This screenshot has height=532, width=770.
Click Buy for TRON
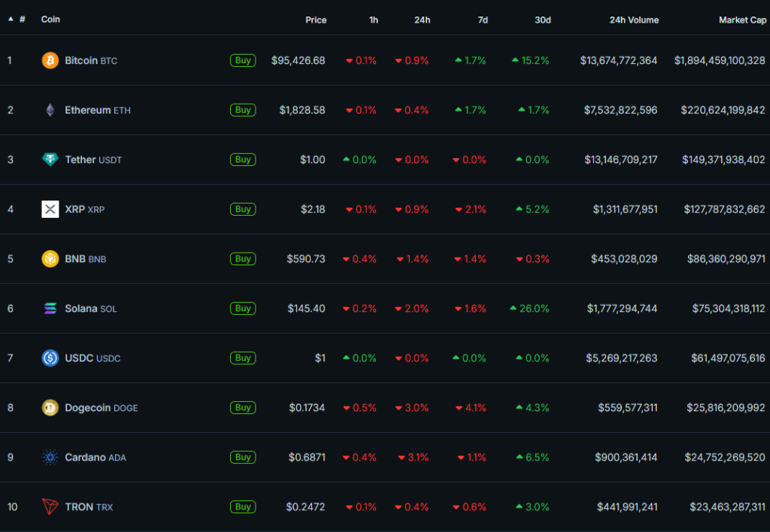(242, 506)
